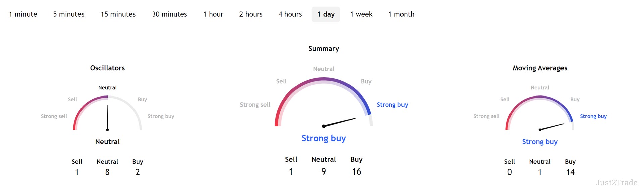The height and width of the screenshot is (192, 644).
Task: Choose the 4 hours timeframe tab
Action: click(290, 14)
